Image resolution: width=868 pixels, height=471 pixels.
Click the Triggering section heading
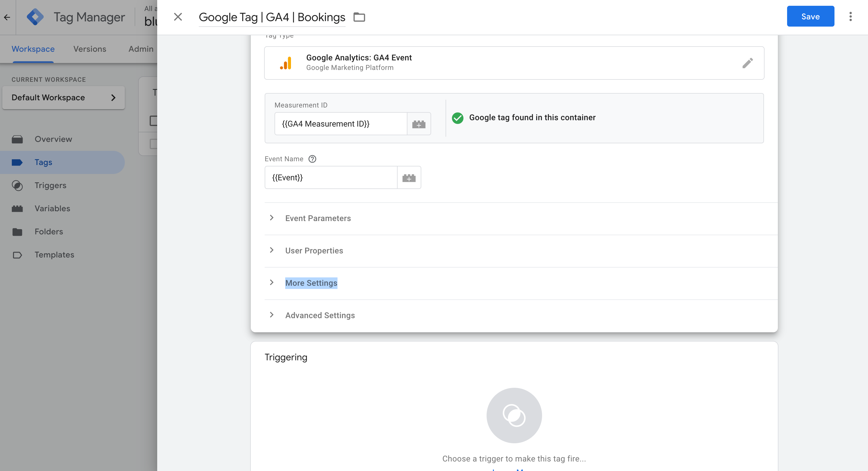[286, 357]
